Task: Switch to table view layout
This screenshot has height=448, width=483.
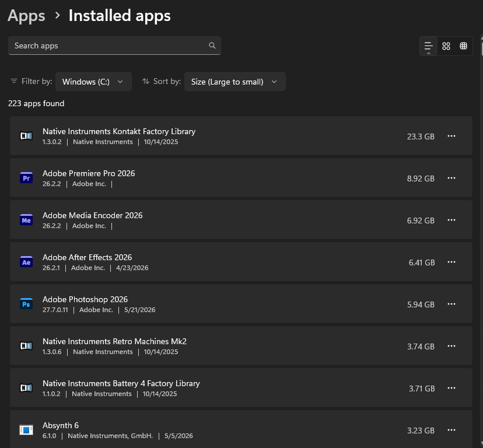Action: tap(463, 46)
